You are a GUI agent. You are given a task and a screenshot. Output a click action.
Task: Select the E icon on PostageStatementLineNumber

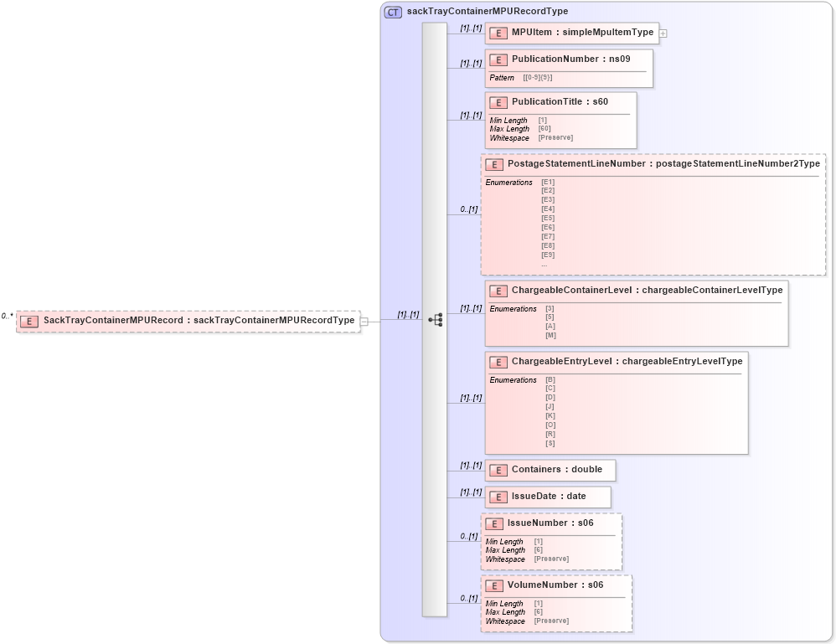(494, 164)
